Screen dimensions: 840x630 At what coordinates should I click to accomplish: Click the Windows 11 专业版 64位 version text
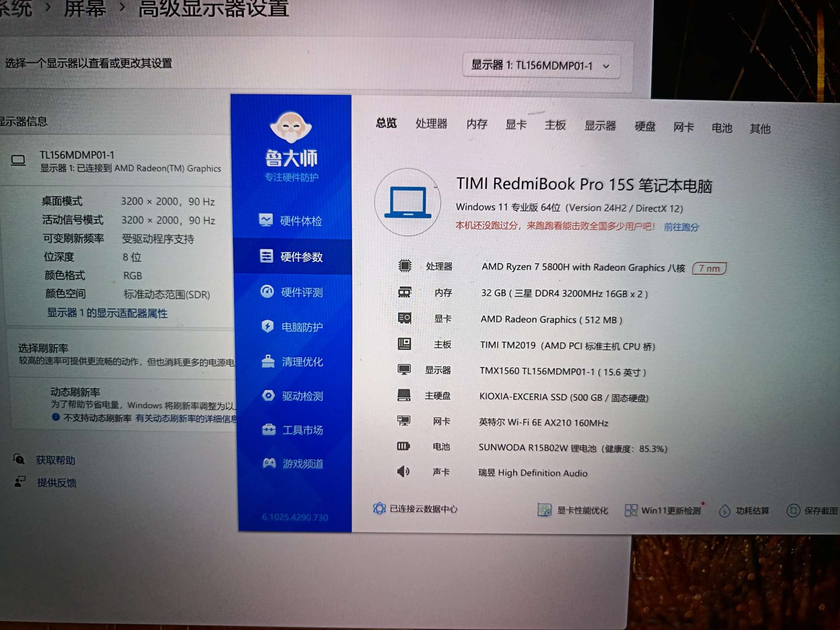[569, 208]
